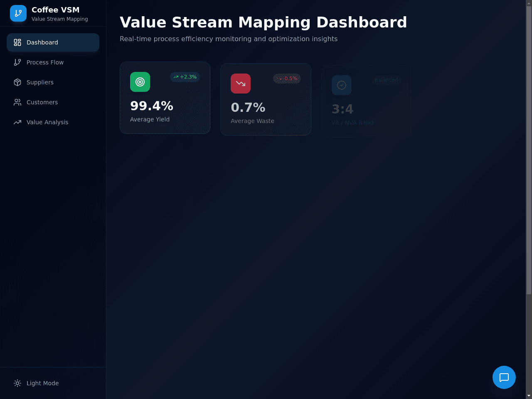532x399 pixels.
Task: Click the Dashboard grid icon
Action: click(x=17, y=42)
